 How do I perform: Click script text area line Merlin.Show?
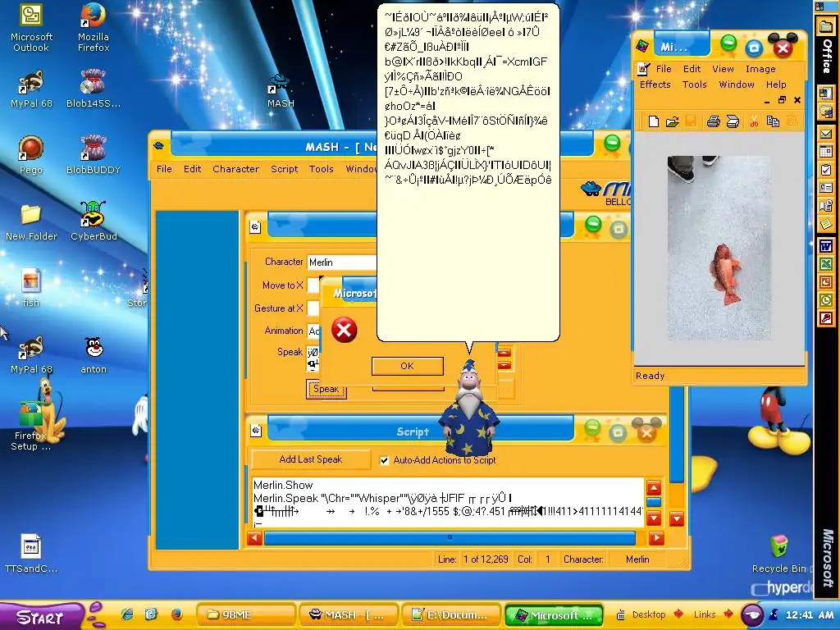283,486
